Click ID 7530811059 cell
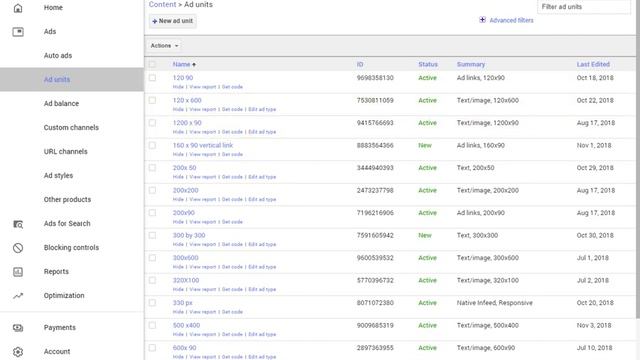 [x=375, y=100]
